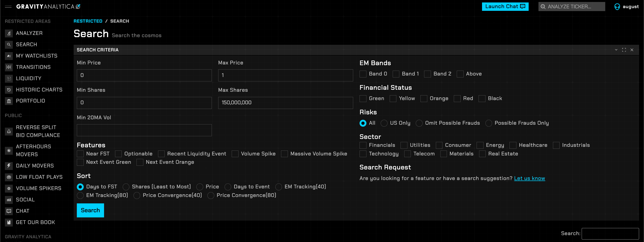
Task: Check the Band 2 option
Action: click(427, 74)
